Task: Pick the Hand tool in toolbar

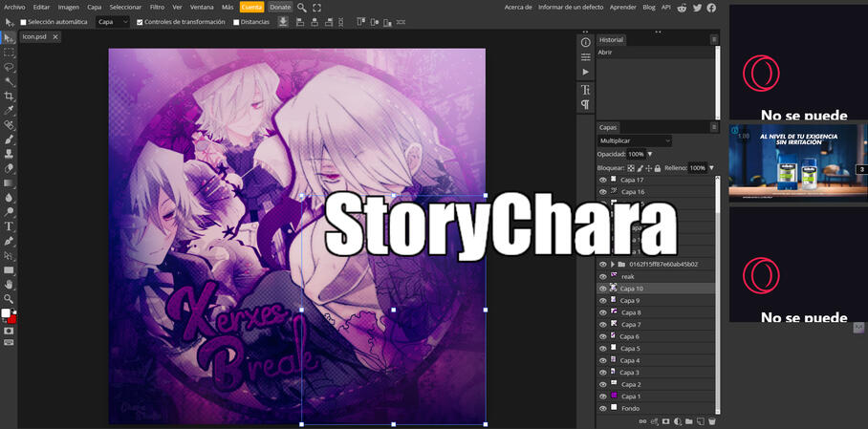Action: tap(10, 285)
